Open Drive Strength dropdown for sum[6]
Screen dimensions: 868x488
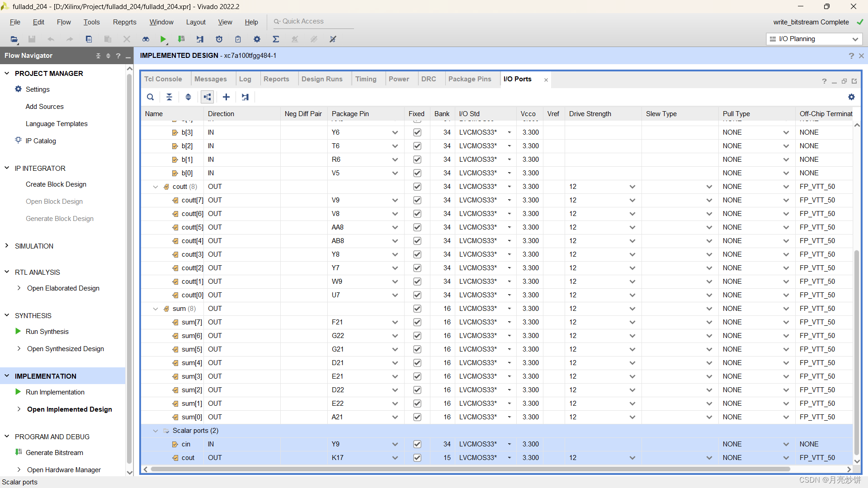tap(632, 336)
